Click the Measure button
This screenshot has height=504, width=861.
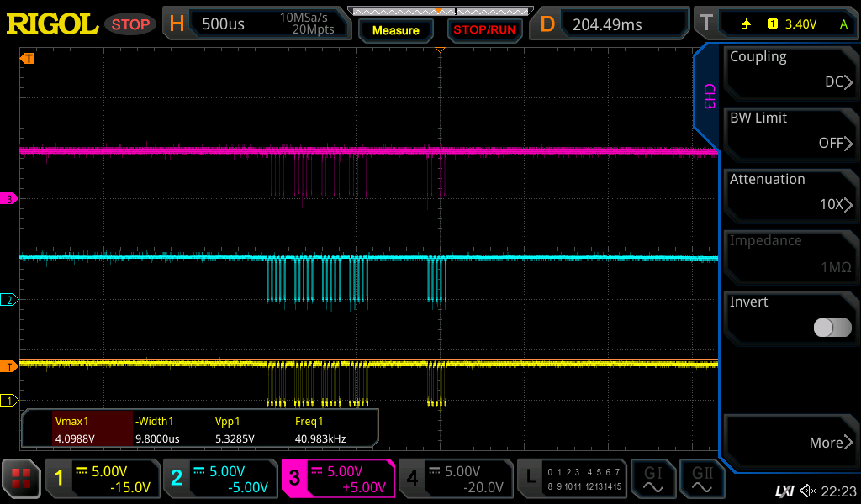395,31
